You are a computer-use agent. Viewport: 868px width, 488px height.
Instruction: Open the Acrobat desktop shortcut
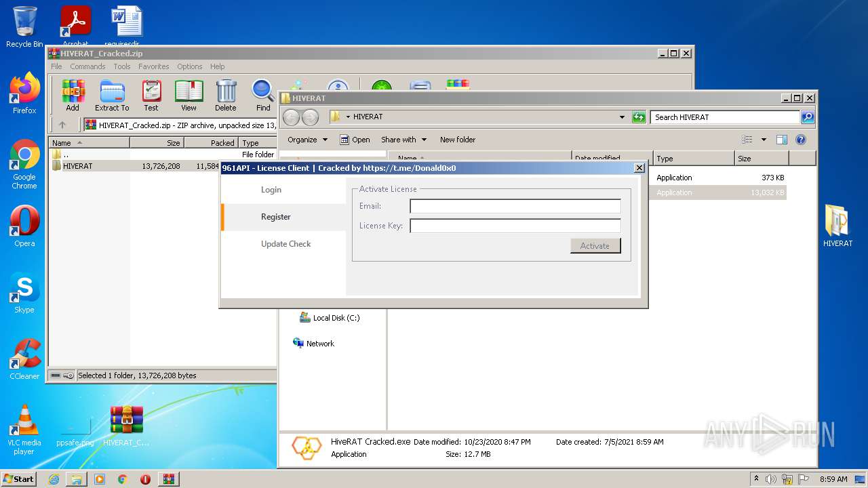click(75, 26)
